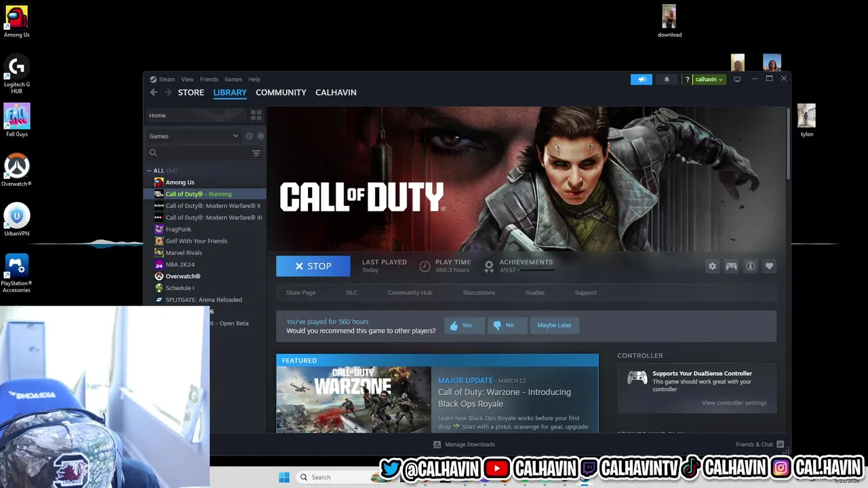This screenshot has width=868, height=488.
Task: Add Call of Duty to favorites heart
Action: 769,266
